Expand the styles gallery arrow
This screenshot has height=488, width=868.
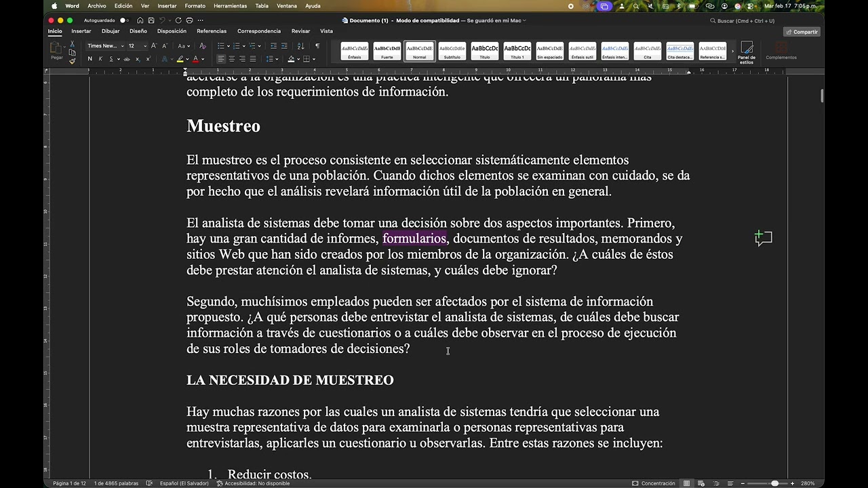[732, 51]
